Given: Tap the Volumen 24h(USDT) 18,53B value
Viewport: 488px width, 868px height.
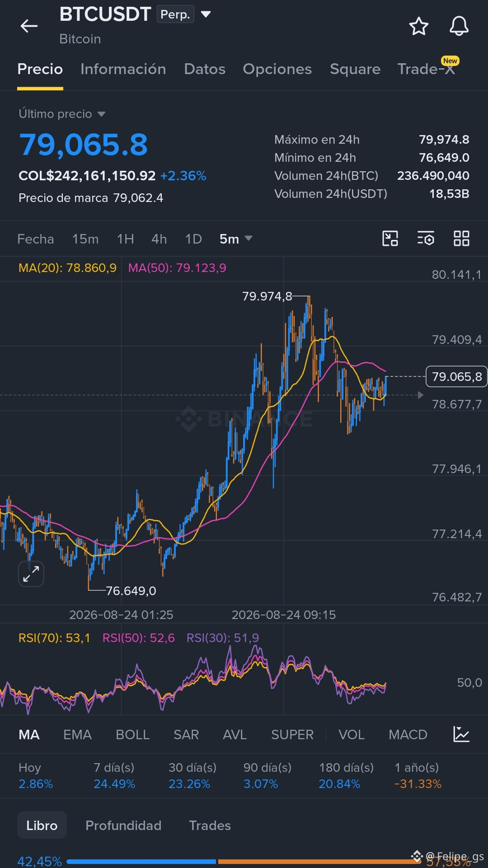Looking at the screenshot, I should (x=449, y=194).
